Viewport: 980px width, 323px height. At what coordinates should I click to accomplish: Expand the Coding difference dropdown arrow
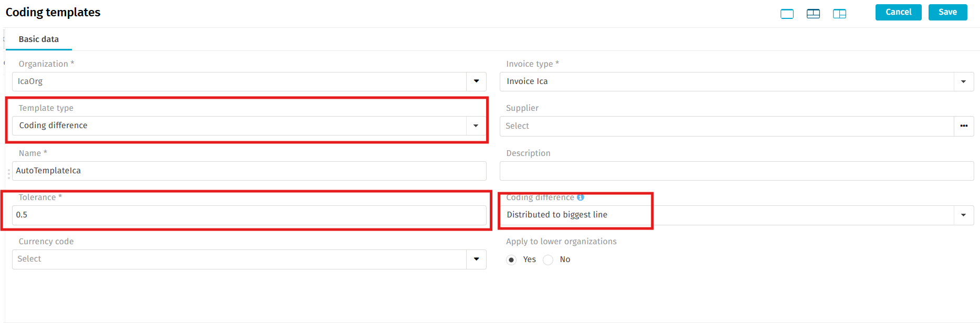point(963,215)
